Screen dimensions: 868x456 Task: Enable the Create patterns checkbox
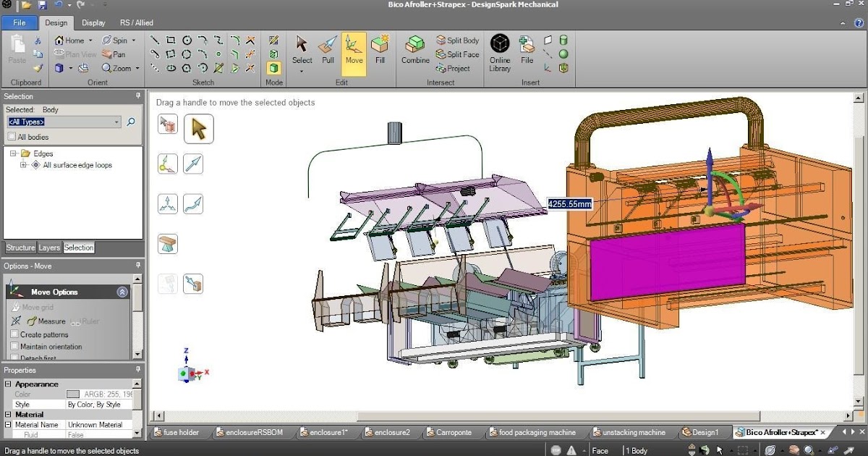[x=14, y=334]
